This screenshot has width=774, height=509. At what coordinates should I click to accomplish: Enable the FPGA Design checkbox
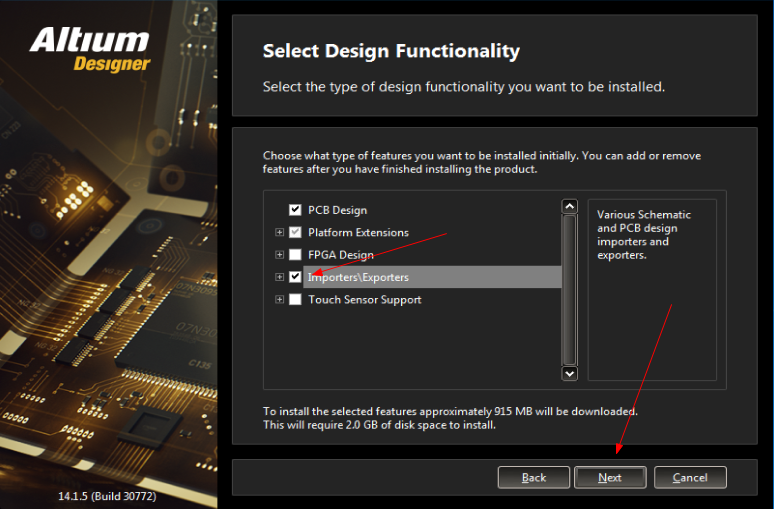(x=295, y=255)
